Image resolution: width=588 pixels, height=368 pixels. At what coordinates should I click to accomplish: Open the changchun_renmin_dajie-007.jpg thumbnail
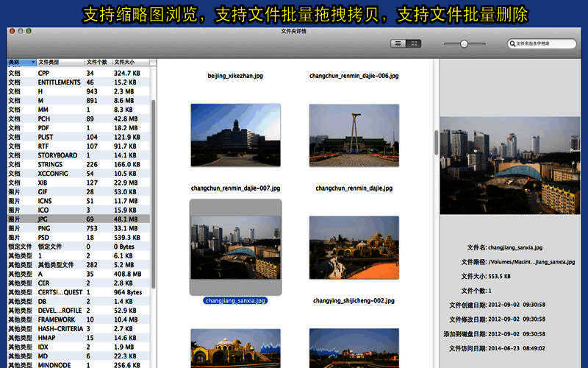[x=235, y=135]
